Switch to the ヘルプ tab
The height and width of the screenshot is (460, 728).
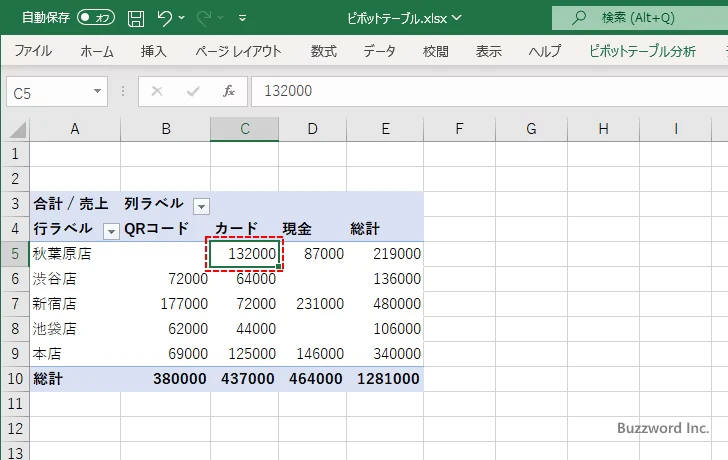[545, 51]
